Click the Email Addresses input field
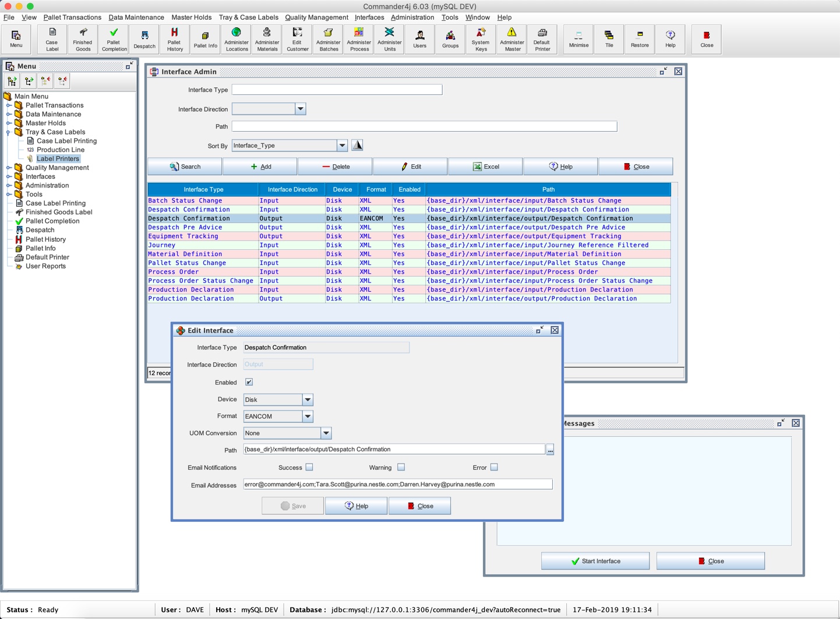Screen dimensions: 840x619 pyautogui.click(x=397, y=484)
